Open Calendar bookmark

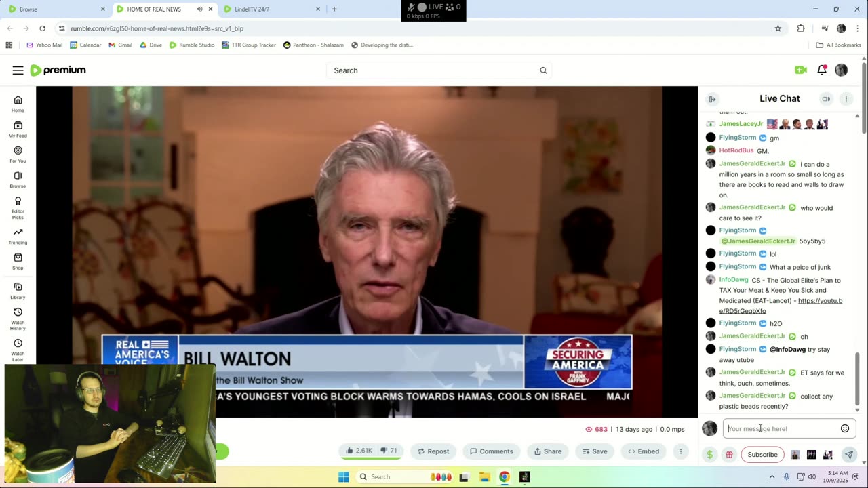(85, 45)
